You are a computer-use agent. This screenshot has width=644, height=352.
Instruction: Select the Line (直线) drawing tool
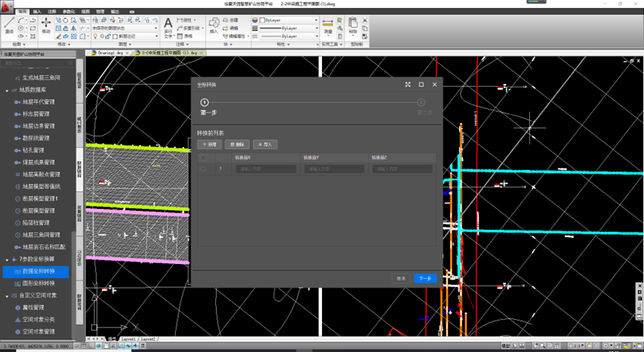pyautogui.click(x=9, y=25)
